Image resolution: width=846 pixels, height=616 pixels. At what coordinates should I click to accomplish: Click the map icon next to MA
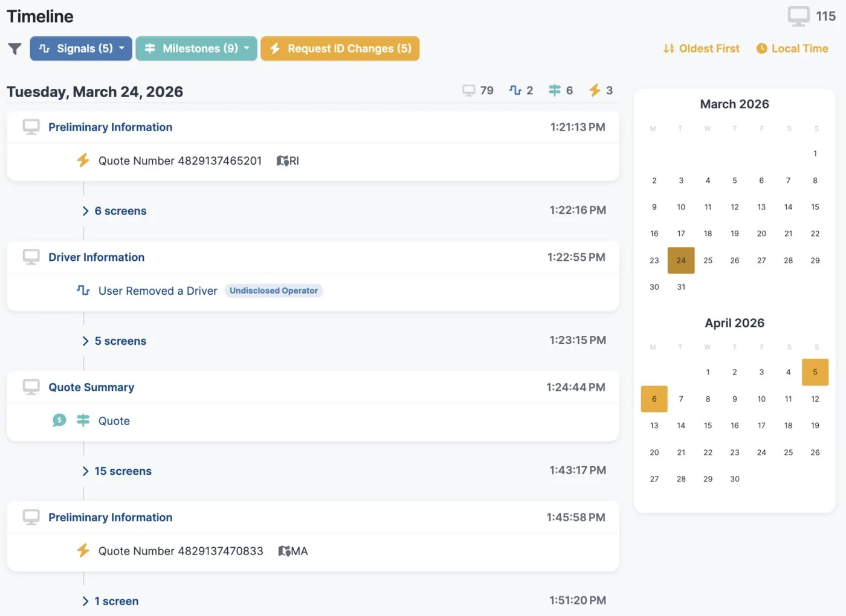(x=284, y=551)
